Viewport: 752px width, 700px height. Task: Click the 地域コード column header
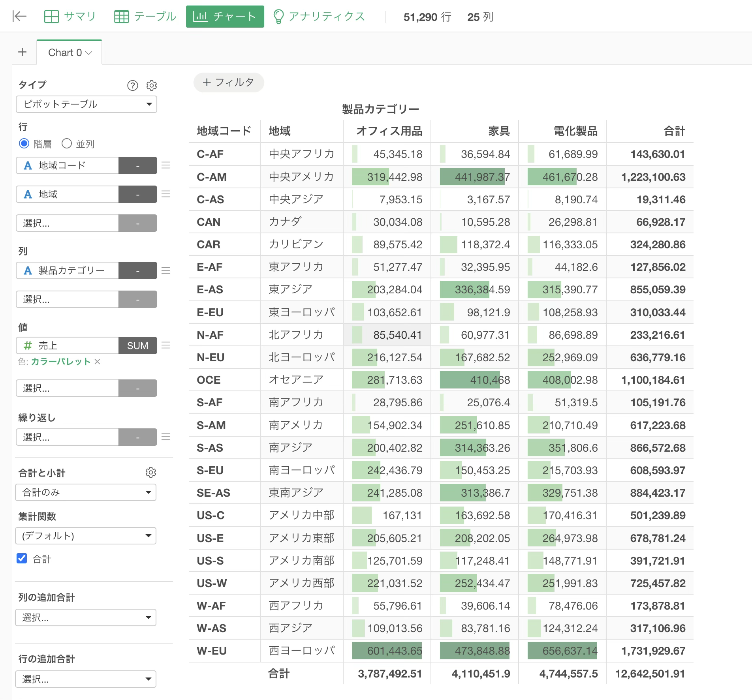click(x=224, y=131)
